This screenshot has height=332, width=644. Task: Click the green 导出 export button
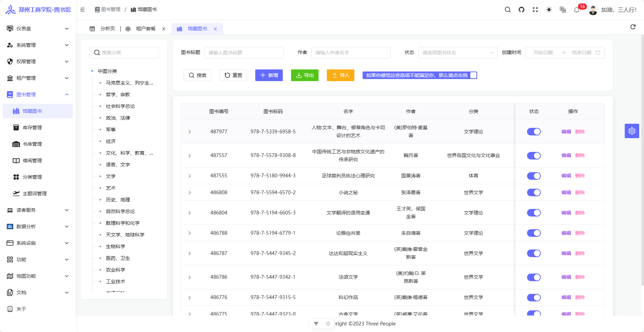tap(305, 75)
